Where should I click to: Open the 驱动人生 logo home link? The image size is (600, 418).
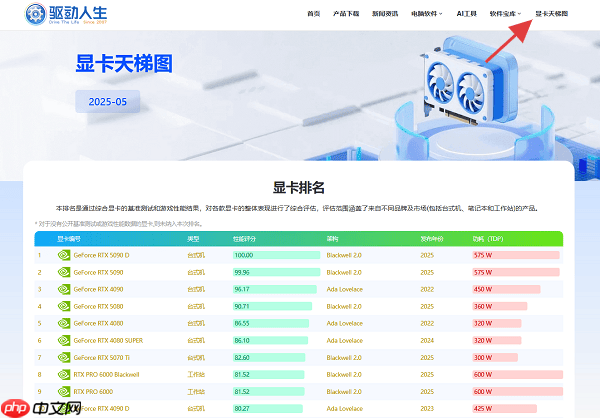pyautogui.click(x=66, y=14)
